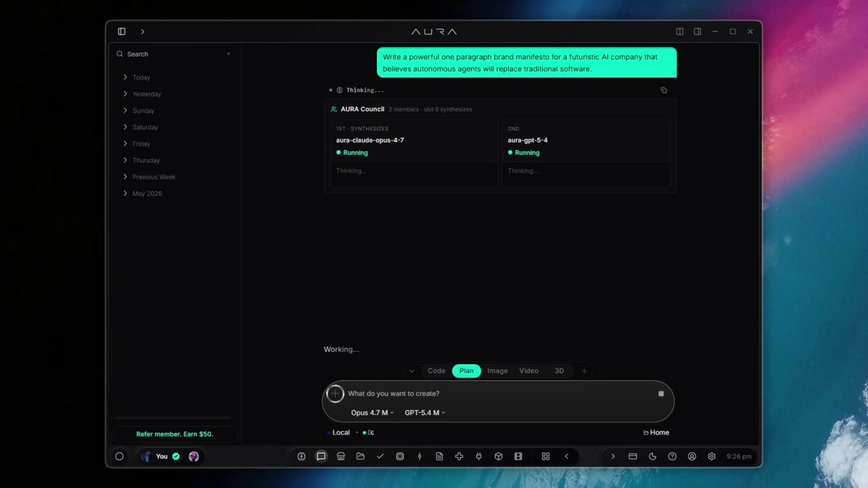Open the grid apps icon in the dock
This screenshot has height=488, width=868.
pyautogui.click(x=545, y=456)
